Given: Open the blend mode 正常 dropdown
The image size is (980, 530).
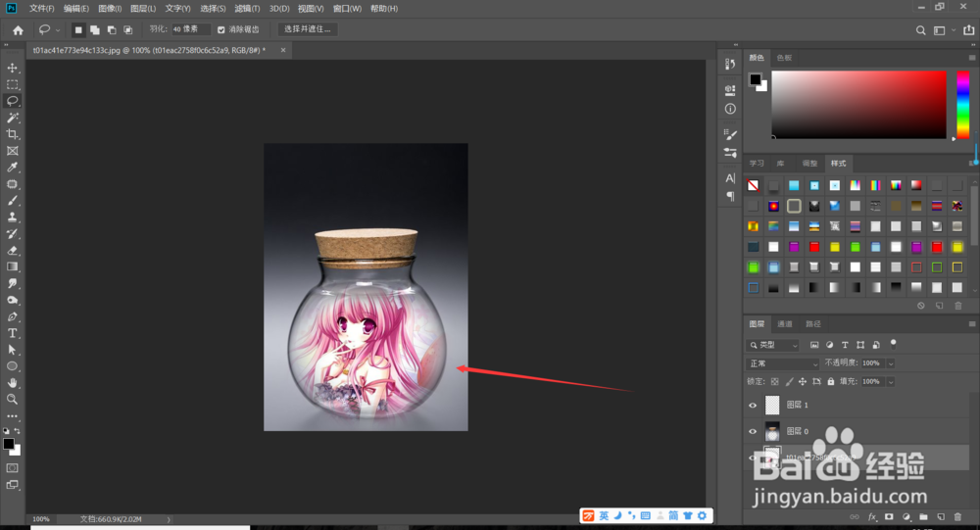Looking at the screenshot, I should point(783,363).
